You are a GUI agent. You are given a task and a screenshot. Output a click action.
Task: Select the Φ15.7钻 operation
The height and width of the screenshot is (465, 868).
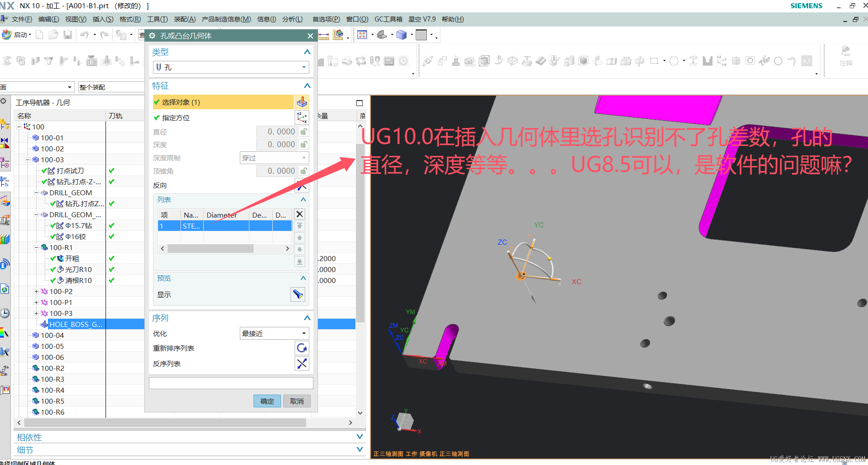coord(79,225)
